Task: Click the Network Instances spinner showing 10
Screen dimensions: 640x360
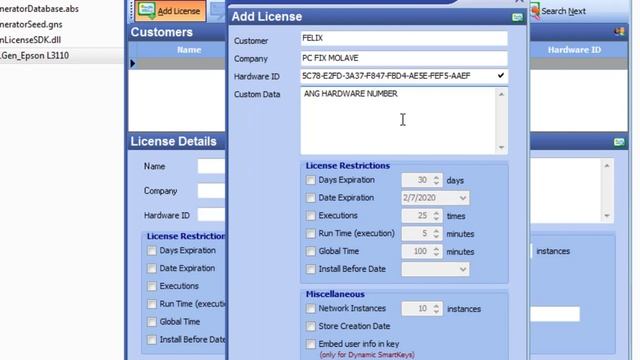Action: 422,309
